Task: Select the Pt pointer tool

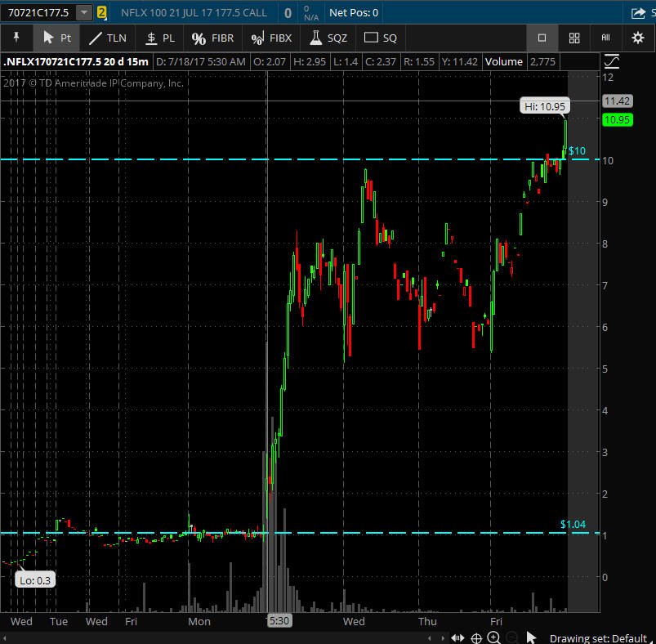Action: pyautogui.click(x=56, y=38)
